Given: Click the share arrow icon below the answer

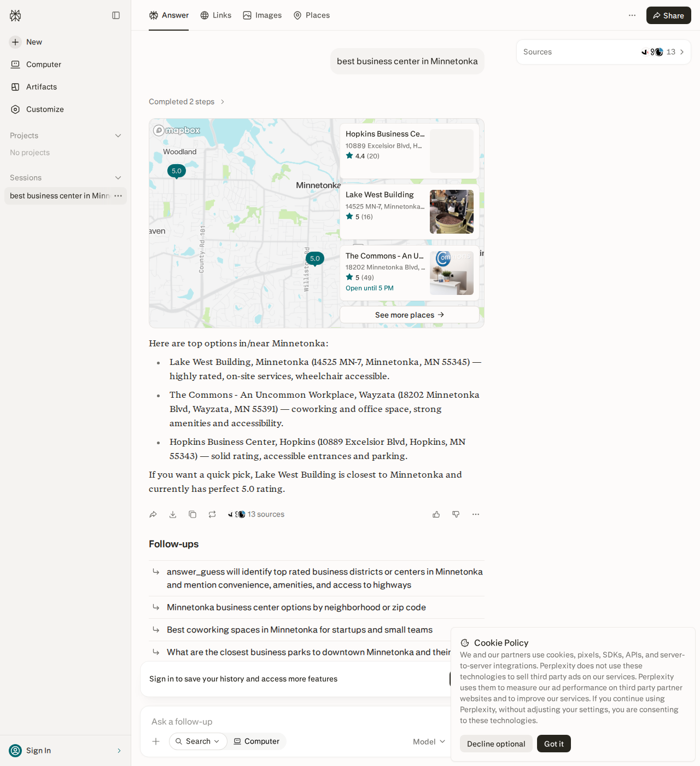Looking at the screenshot, I should point(153,514).
